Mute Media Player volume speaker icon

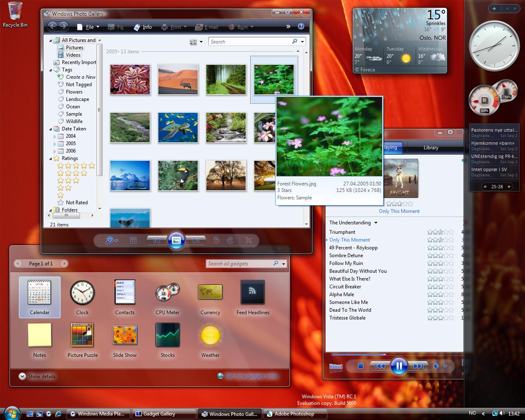(436, 366)
